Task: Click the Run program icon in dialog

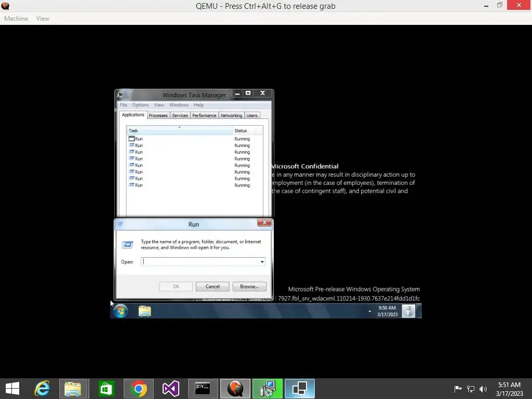Action: click(x=127, y=244)
